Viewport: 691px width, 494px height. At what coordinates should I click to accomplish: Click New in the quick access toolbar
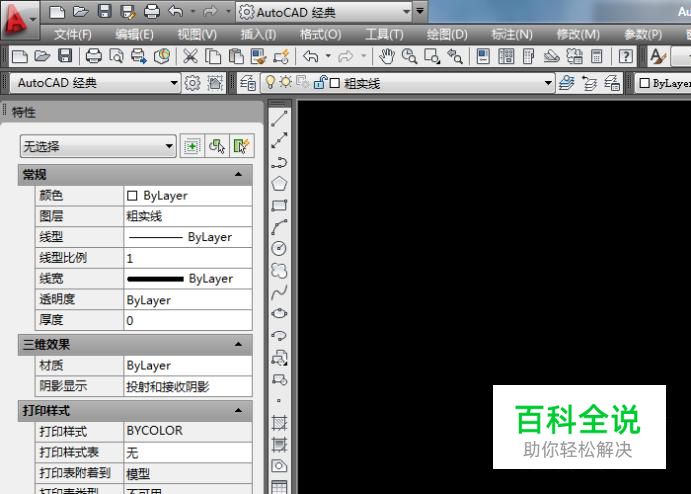57,11
